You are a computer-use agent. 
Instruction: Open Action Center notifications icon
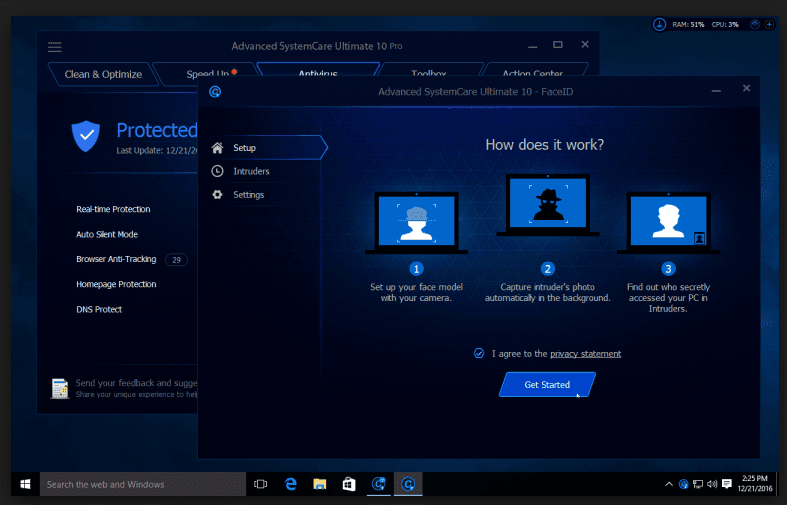(x=727, y=484)
